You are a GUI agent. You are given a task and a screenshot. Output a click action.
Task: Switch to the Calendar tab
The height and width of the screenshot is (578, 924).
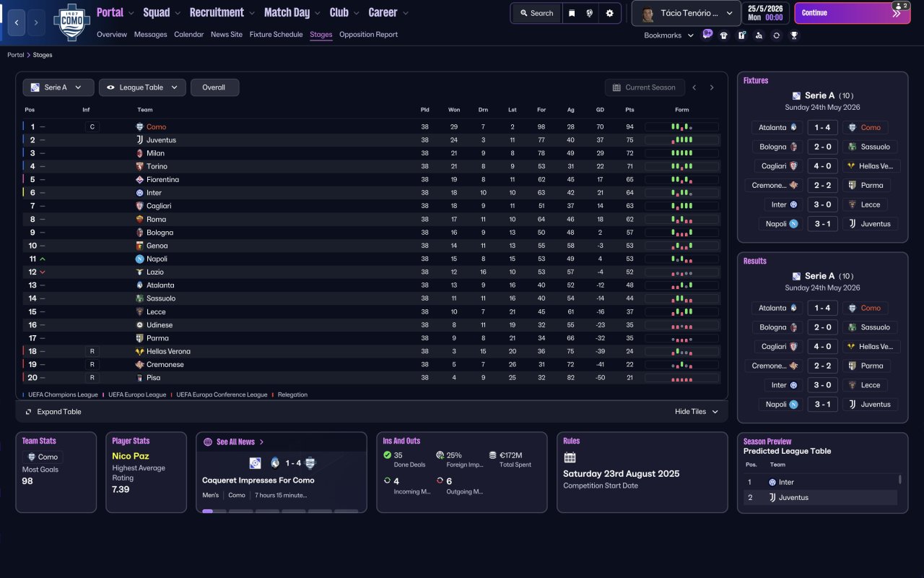pos(189,35)
